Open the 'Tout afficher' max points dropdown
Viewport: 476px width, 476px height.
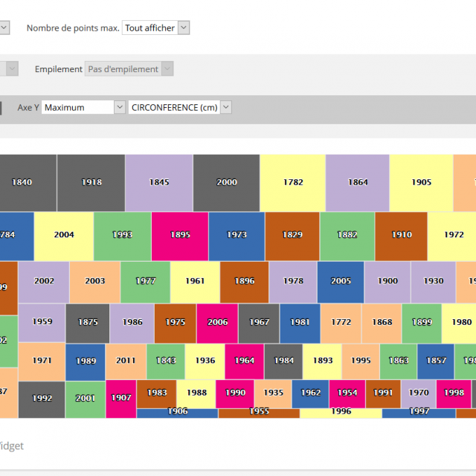tap(156, 28)
